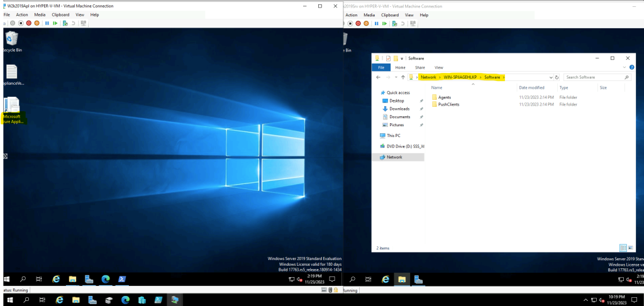Image resolution: width=644 pixels, height=306 pixels.
Task: Sort by the Name column header
Action: coord(472,88)
